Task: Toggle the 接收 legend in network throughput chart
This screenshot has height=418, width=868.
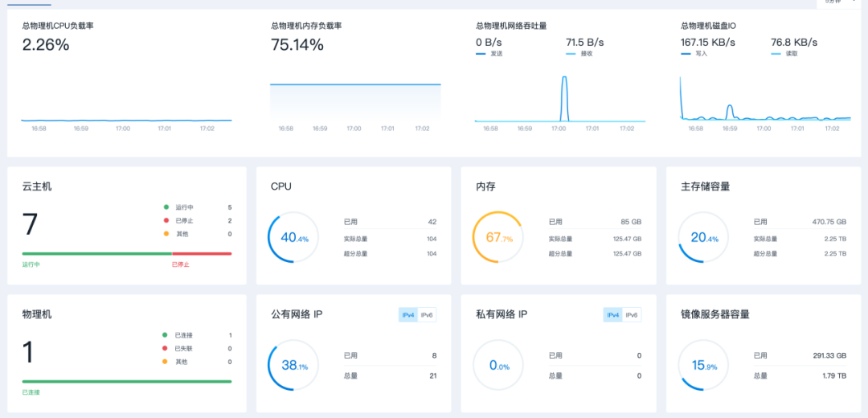Action: point(580,54)
